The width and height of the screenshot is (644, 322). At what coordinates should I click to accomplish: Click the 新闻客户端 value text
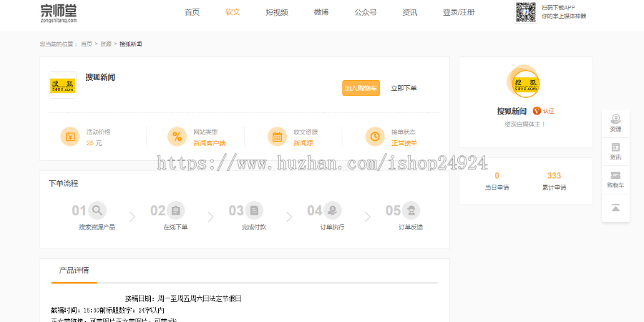coord(210,143)
